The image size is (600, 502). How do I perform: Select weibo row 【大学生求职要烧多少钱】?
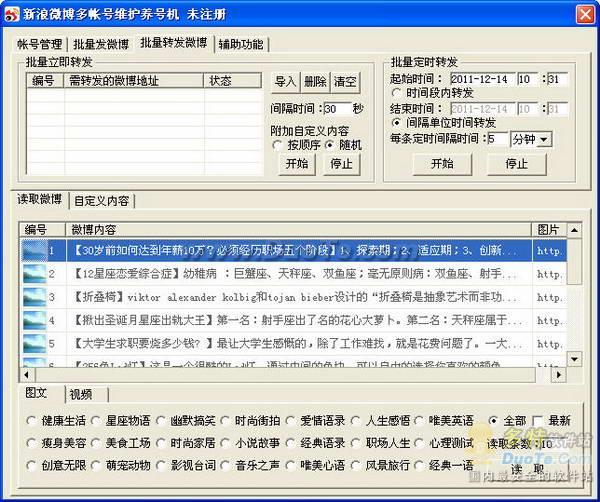(x=293, y=344)
